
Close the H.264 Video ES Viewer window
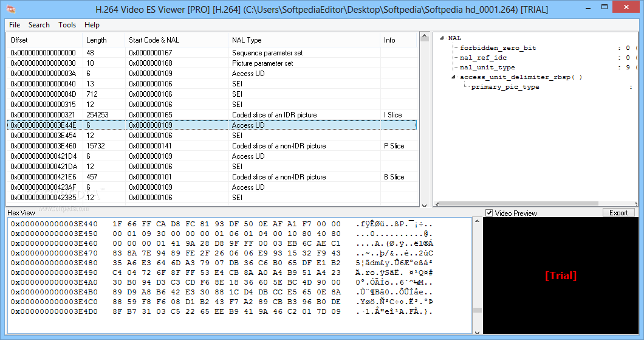click(x=626, y=7)
